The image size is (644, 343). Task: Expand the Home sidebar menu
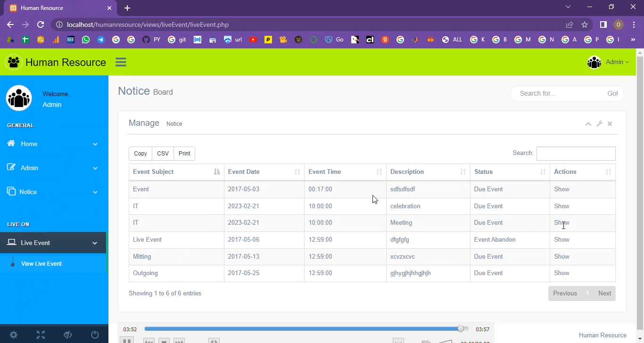point(53,144)
